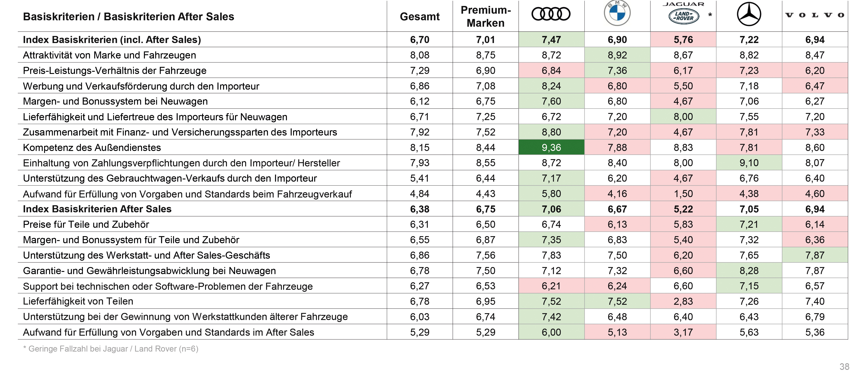Image resolution: width=868 pixels, height=384 pixels.
Task: Click the Jaguar / Land Rover footnote text
Action: click(x=110, y=349)
